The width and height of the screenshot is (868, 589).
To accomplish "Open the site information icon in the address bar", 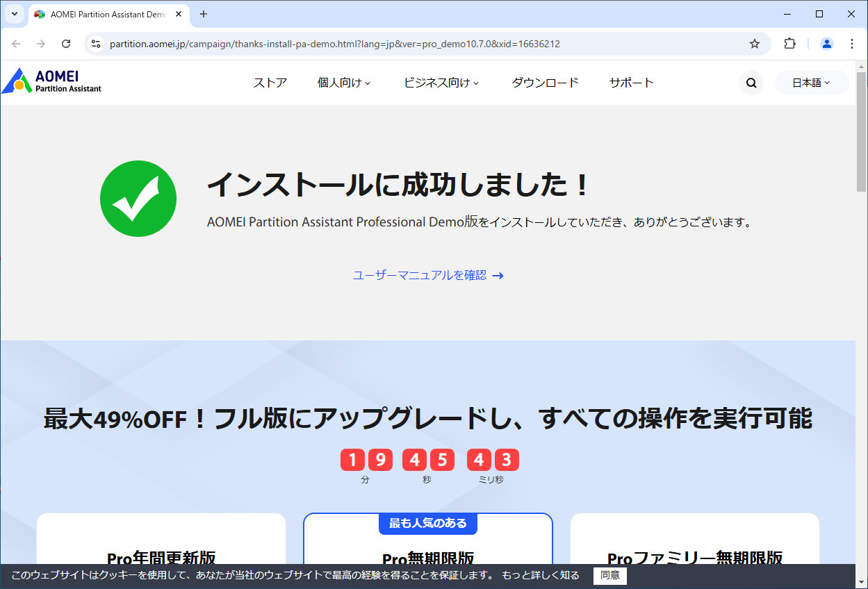I will (95, 43).
